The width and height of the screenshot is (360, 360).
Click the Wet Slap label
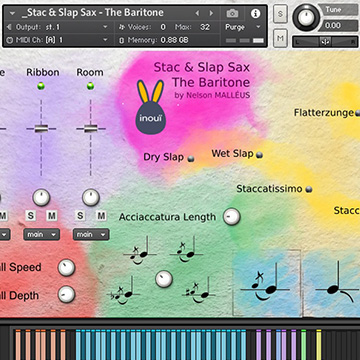(232, 154)
